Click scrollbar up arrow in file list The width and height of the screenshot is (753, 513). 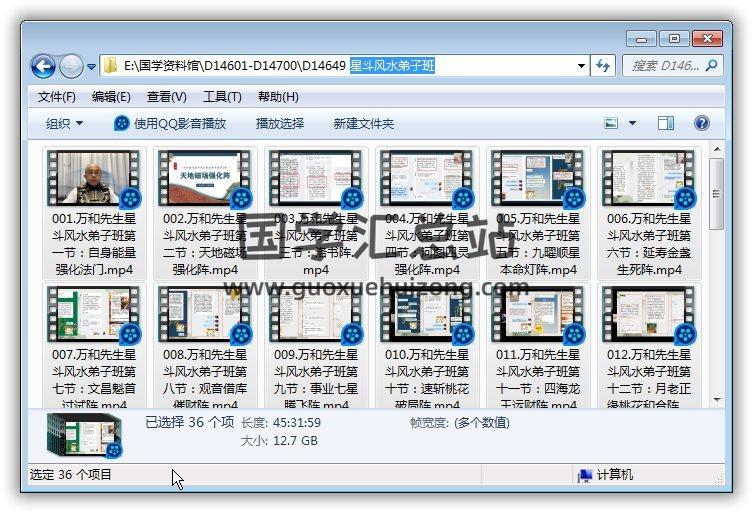[717, 149]
